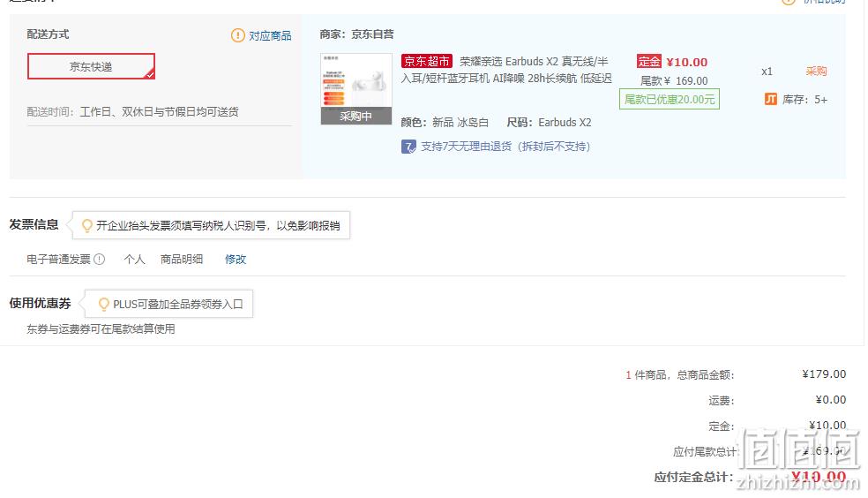
Task: Click the deposit price ¥10.00 beside 定金 tag
Action: tap(687, 62)
